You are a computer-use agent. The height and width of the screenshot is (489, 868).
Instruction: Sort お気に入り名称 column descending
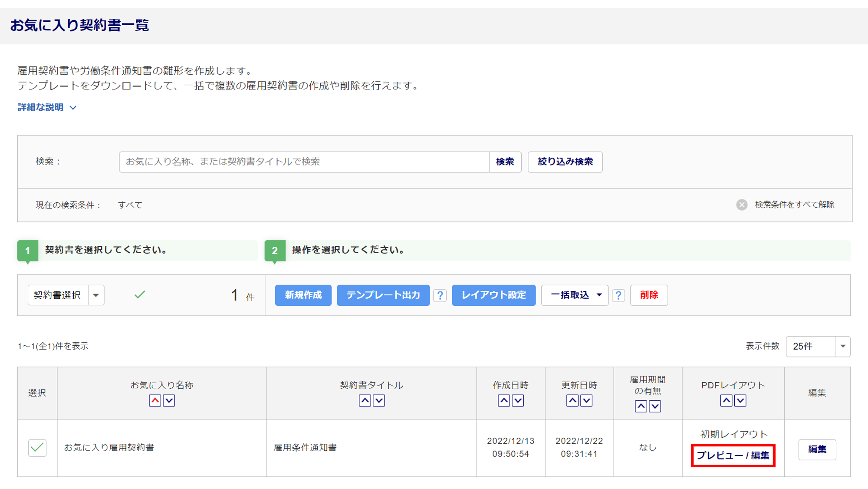pyautogui.click(x=169, y=400)
